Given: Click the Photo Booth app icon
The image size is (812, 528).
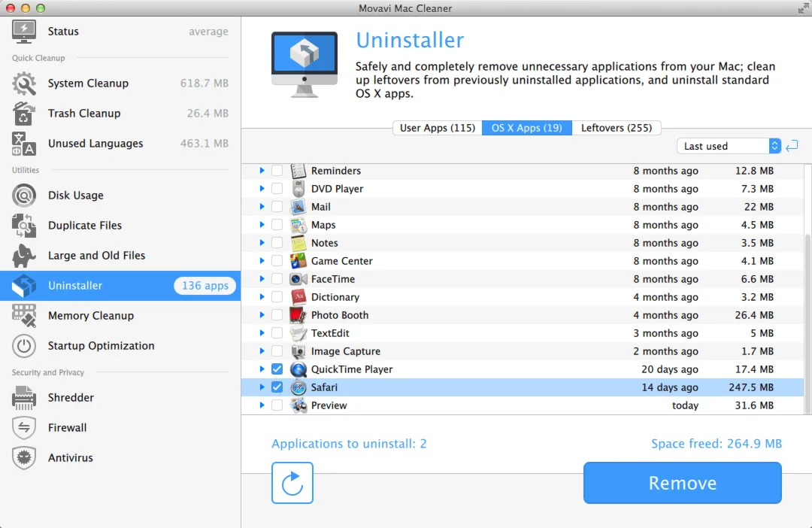Looking at the screenshot, I should tap(298, 315).
